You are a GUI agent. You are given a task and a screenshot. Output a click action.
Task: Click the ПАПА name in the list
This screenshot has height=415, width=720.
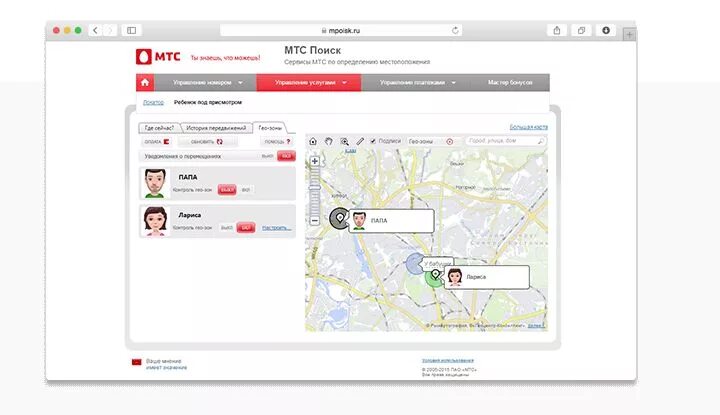pos(188,177)
